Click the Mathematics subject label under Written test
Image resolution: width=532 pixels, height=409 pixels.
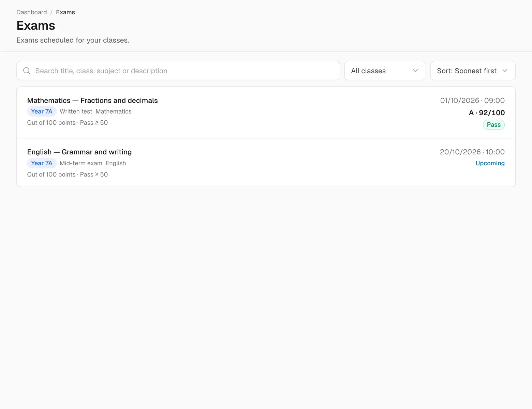(x=114, y=111)
